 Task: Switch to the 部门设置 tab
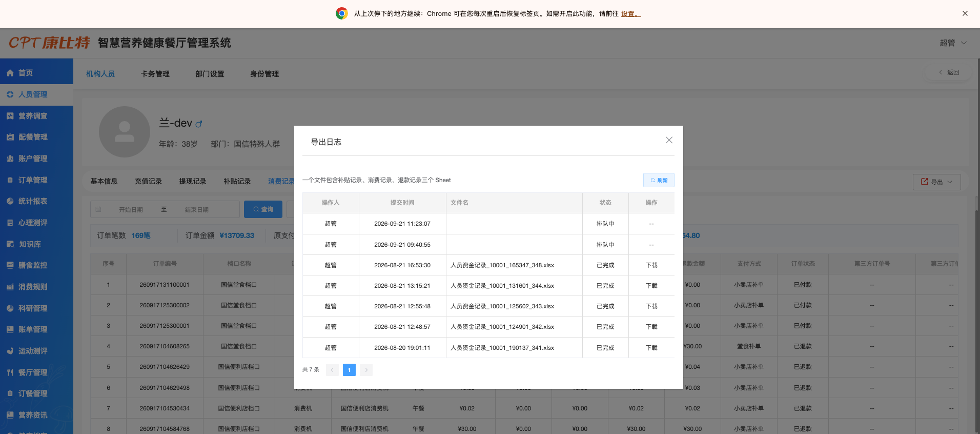pyautogui.click(x=210, y=74)
